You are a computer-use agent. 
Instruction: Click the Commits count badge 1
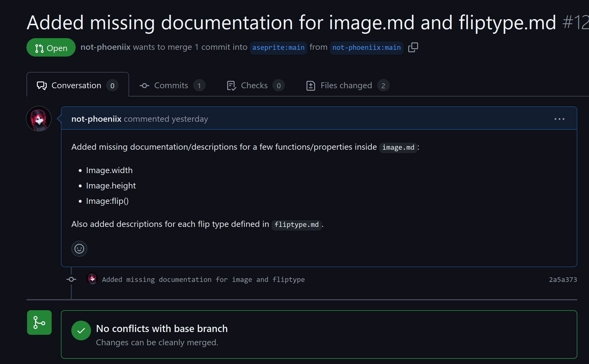[199, 85]
